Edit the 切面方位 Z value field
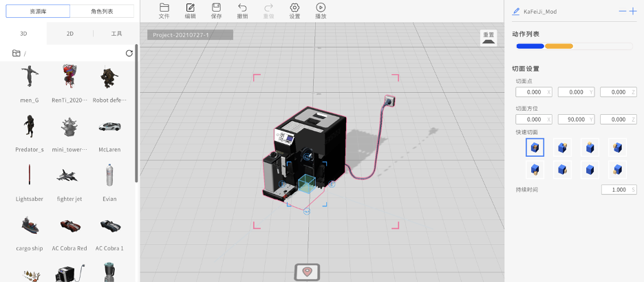644x282 pixels. click(619, 120)
